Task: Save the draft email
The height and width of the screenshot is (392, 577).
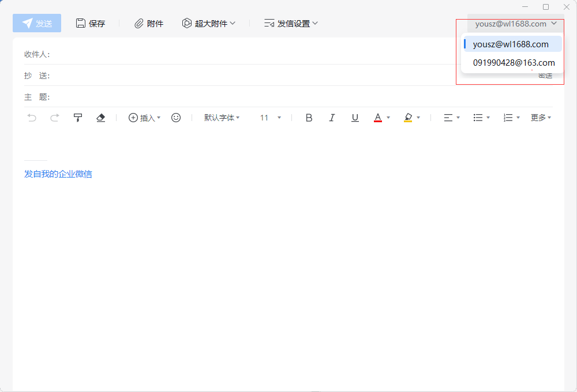Action: (x=91, y=24)
